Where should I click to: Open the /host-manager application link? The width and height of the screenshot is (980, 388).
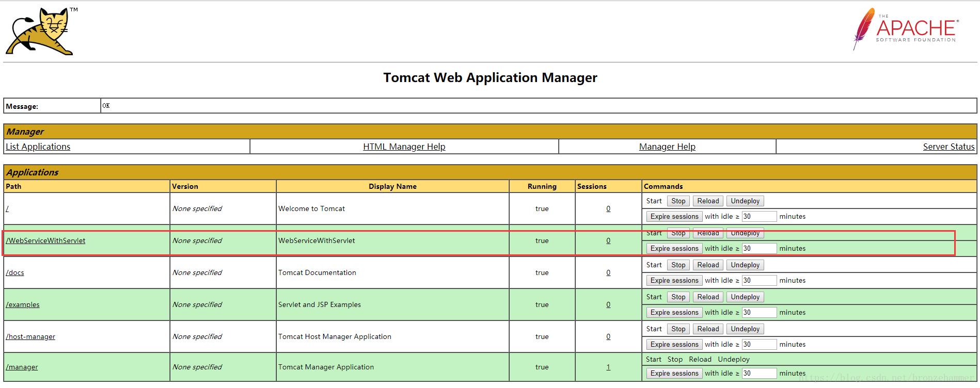(x=30, y=336)
